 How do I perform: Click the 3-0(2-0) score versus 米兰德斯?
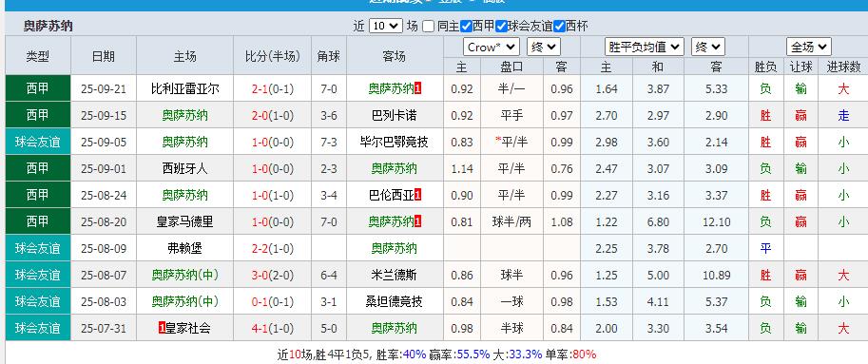pos(272,275)
